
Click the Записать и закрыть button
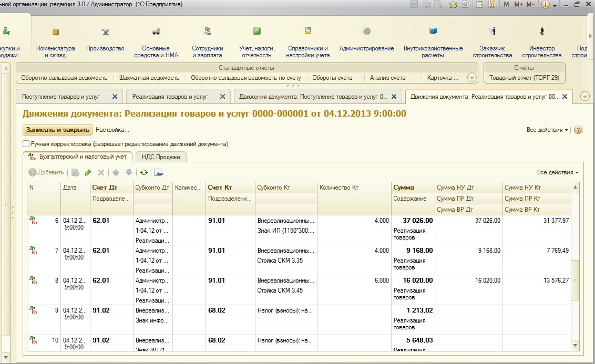point(57,130)
